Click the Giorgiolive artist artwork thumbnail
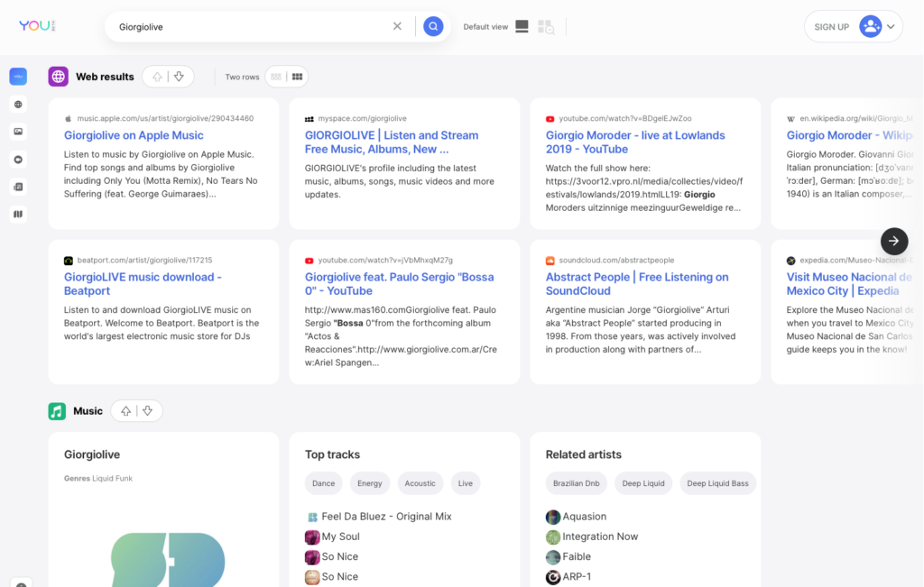924x587 pixels. 168,560
